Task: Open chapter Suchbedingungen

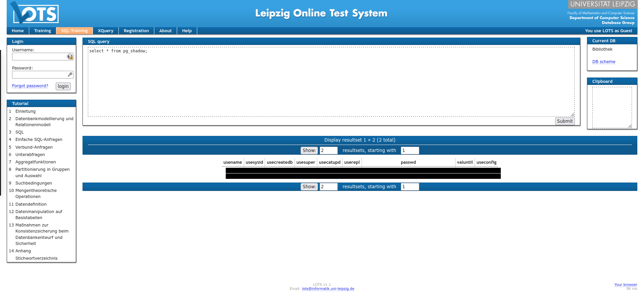Action: 34,183
